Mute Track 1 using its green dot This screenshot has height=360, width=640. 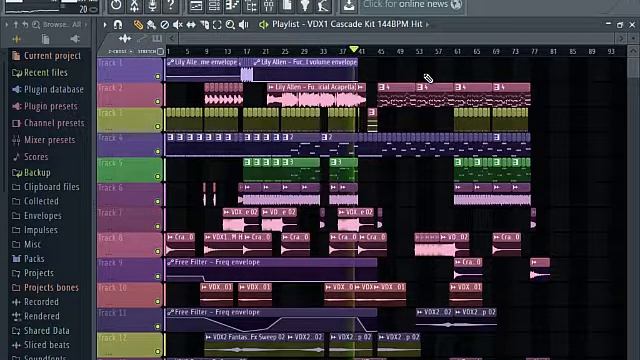(x=158, y=76)
